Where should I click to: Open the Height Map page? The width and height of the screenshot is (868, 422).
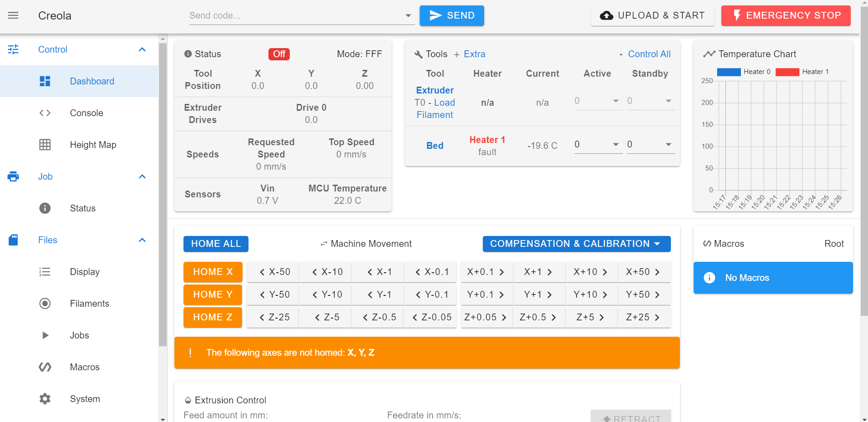click(x=79, y=145)
